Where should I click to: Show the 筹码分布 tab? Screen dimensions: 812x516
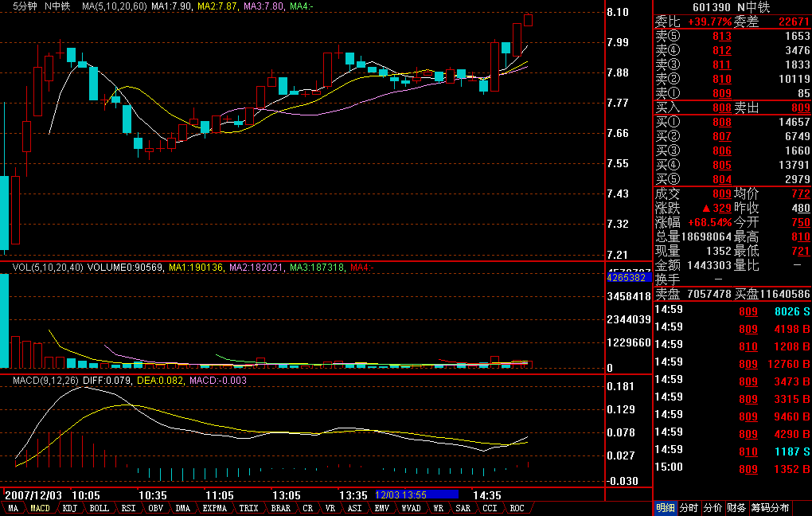click(770, 508)
